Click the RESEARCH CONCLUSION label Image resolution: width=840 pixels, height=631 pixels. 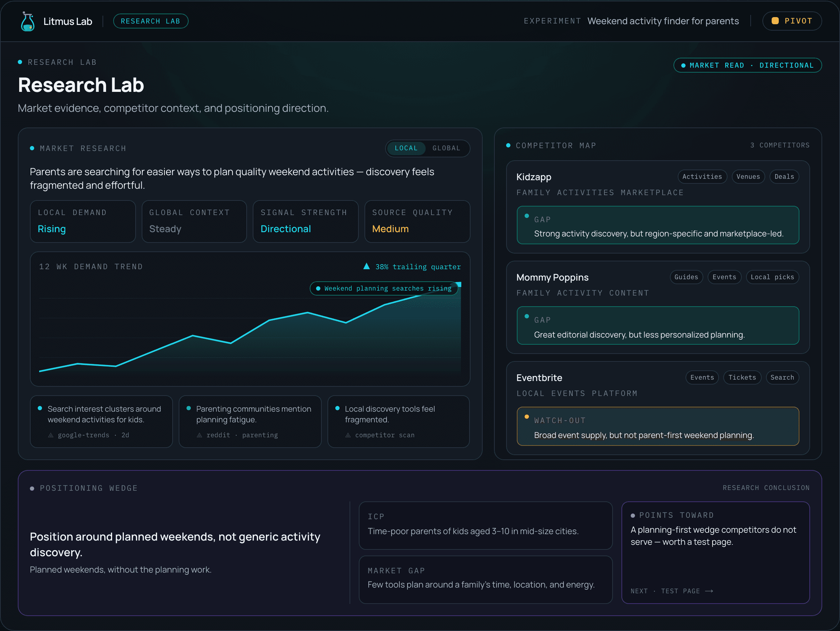coord(766,488)
